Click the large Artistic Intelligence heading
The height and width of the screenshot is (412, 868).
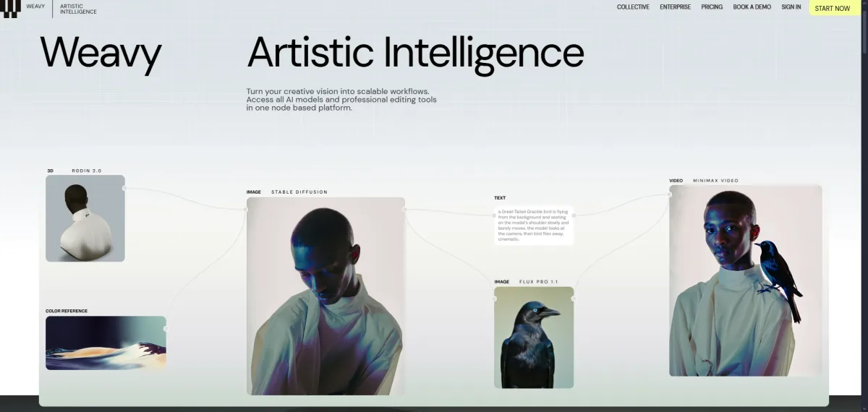coord(416,54)
